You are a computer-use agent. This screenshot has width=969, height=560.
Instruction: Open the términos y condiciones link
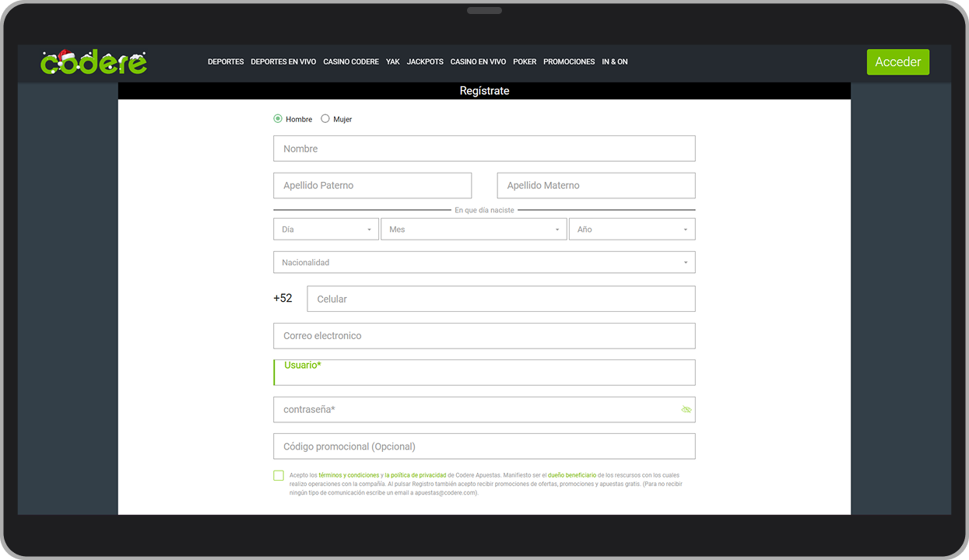(x=348, y=474)
